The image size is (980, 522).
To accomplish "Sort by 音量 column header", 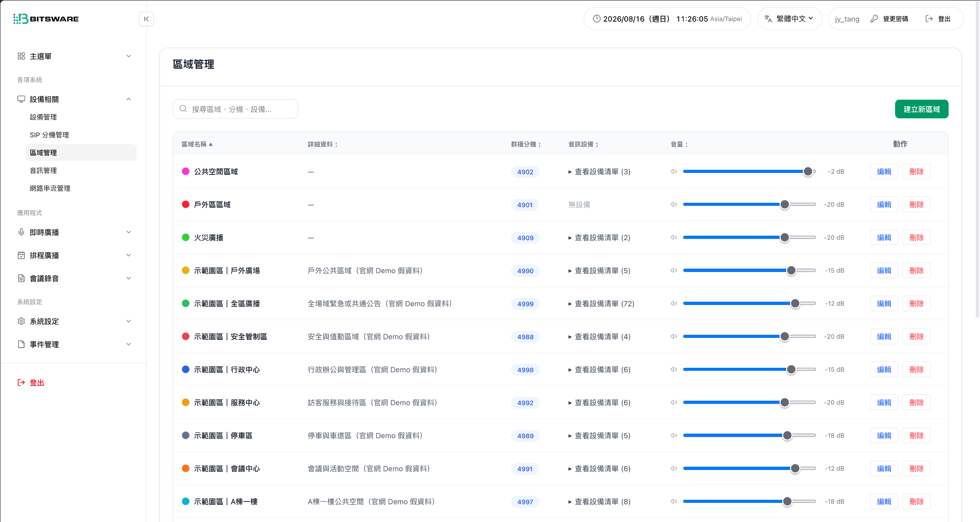I will point(679,144).
